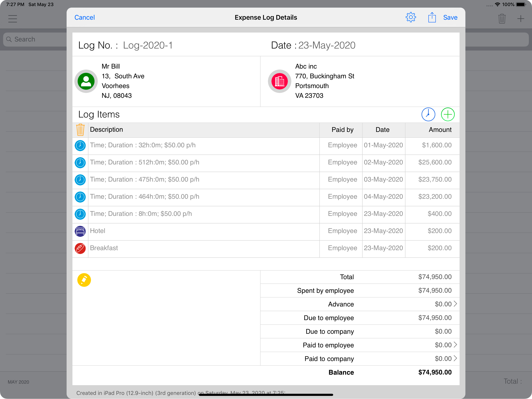The height and width of the screenshot is (399, 532).
Task: Select clock icon of 464h:0m time entry
Action: tap(80, 197)
